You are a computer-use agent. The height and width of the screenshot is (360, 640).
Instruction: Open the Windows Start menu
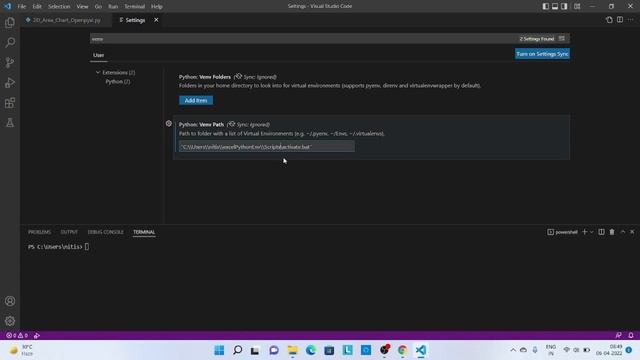tap(219, 350)
